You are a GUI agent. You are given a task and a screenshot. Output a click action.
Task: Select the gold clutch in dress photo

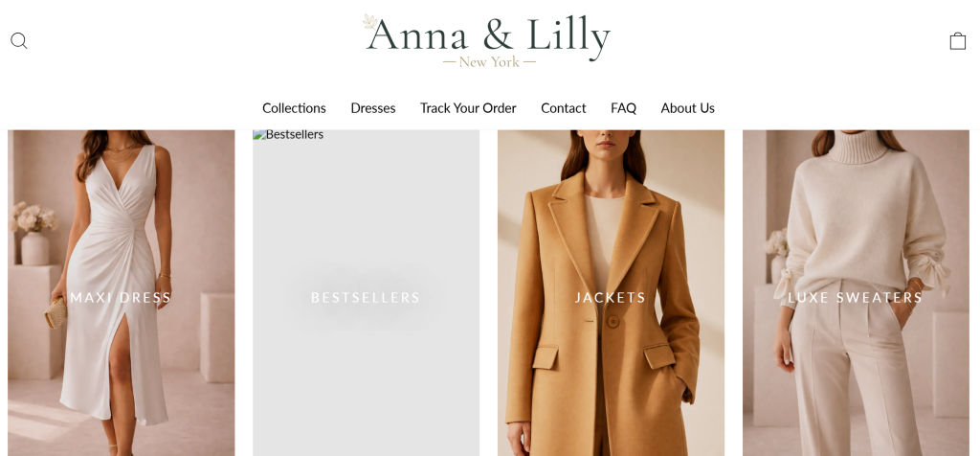[56, 312]
